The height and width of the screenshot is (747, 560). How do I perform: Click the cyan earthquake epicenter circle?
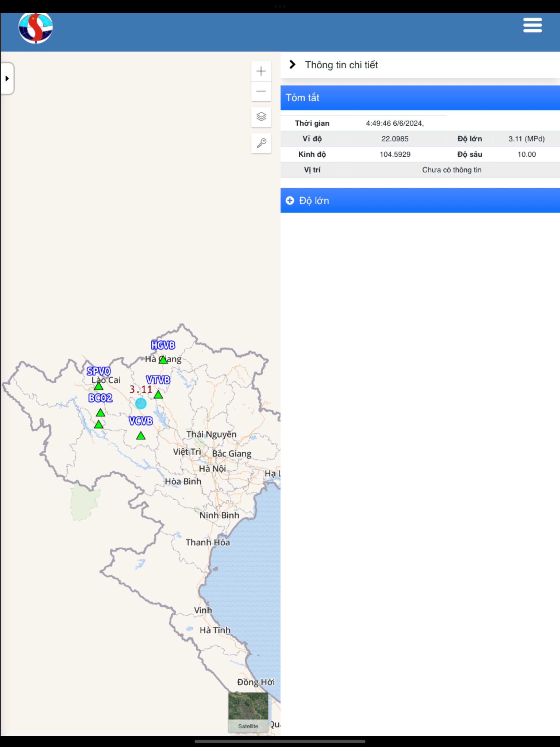(x=141, y=403)
